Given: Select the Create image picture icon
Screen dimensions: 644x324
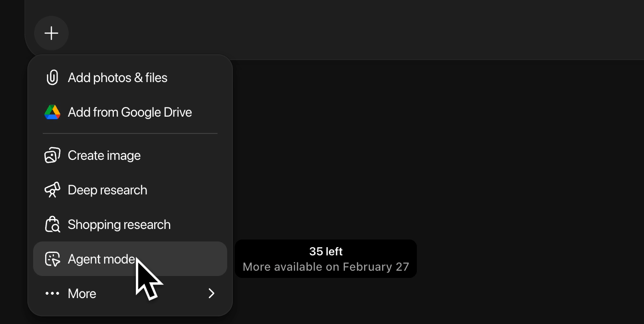Looking at the screenshot, I should 52,155.
